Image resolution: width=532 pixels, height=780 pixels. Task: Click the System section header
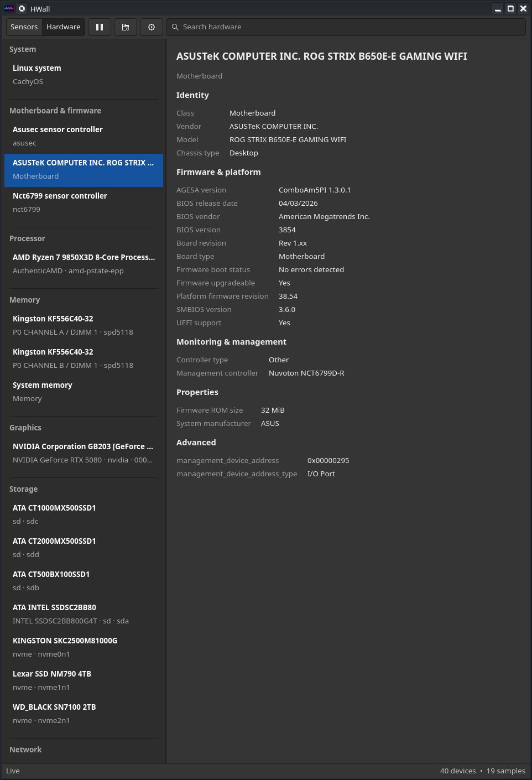pyautogui.click(x=23, y=49)
